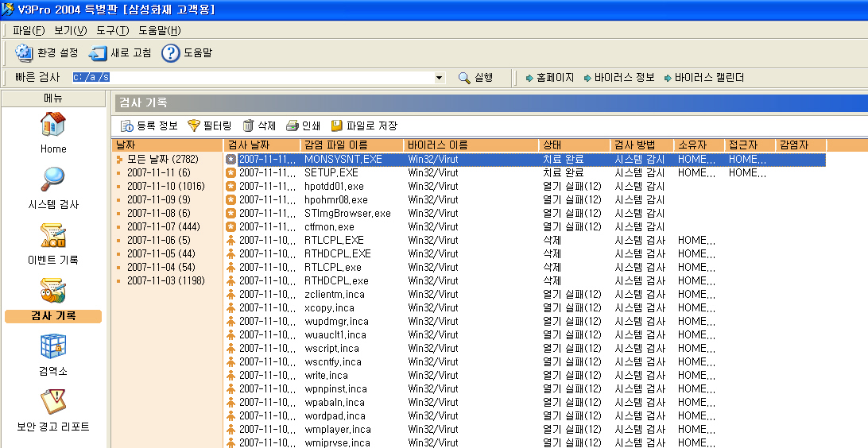This screenshot has width=868, height=448.
Task: Select the wmiprvse.inca file entry
Action: tap(337, 442)
